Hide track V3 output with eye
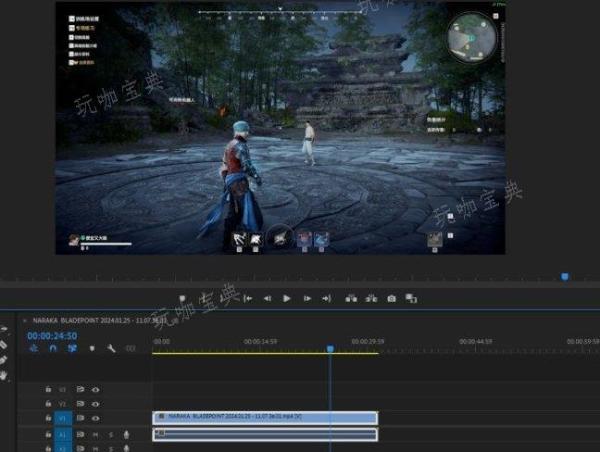 (x=96, y=390)
